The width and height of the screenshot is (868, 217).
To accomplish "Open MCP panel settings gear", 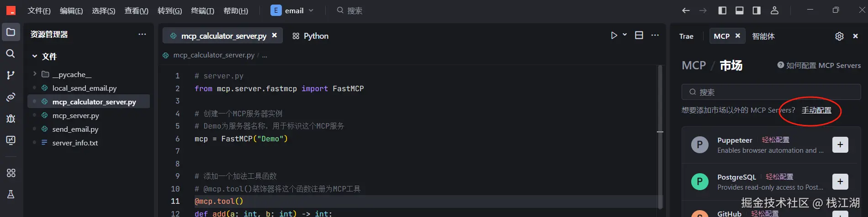I will point(839,36).
